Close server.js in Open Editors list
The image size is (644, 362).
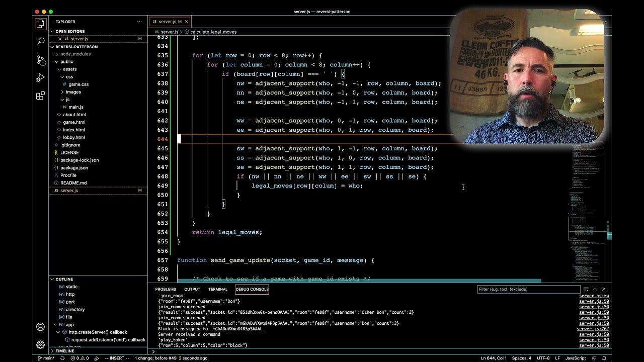[x=60, y=39]
